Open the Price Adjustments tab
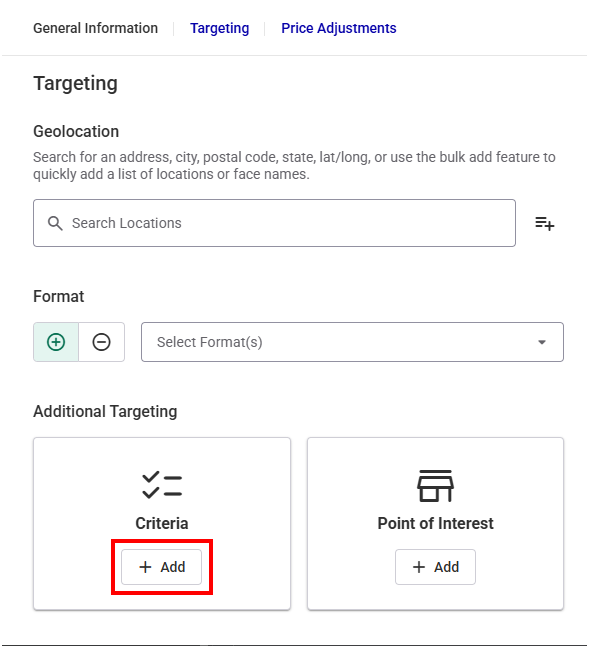Viewport: 589px width, 648px height. tap(339, 28)
